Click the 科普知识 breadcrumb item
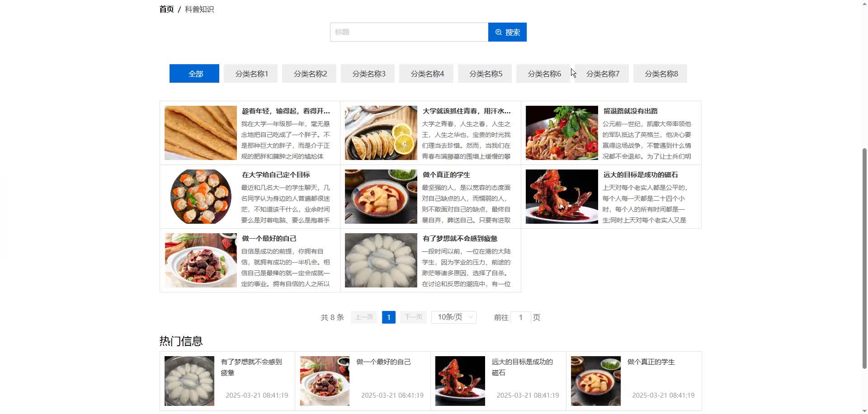868x414 pixels. 199,9
